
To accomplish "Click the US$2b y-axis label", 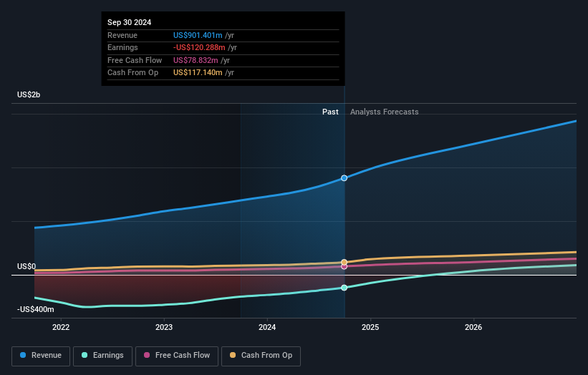I will (x=29, y=94).
